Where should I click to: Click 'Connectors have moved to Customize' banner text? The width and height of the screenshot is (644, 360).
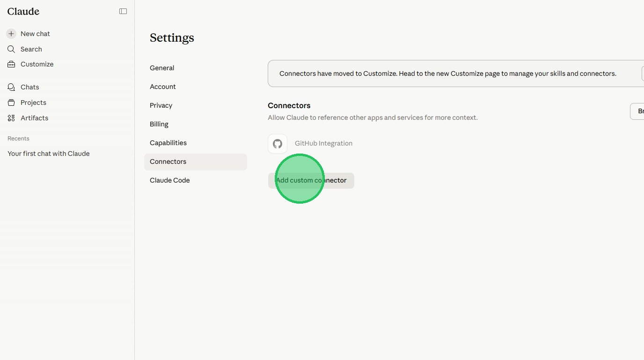tap(448, 73)
